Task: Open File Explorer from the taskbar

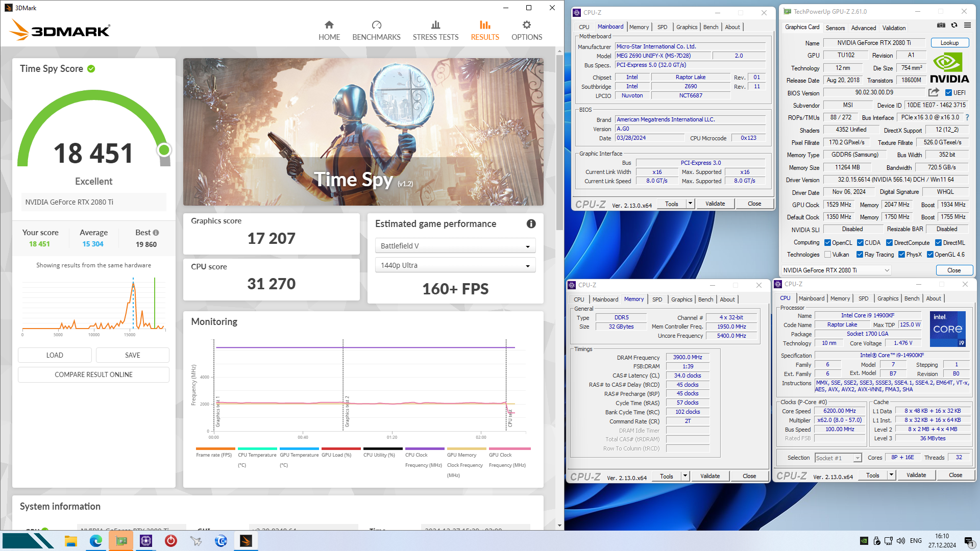Action: tap(71, 541)
